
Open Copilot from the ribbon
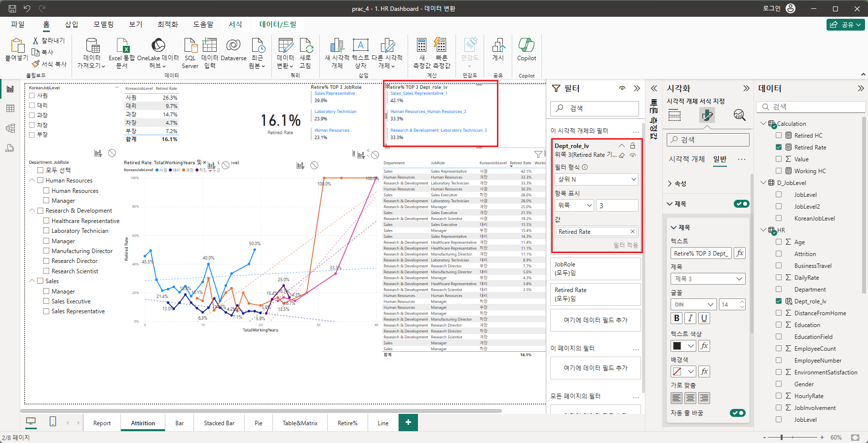[x=527, y=50]
